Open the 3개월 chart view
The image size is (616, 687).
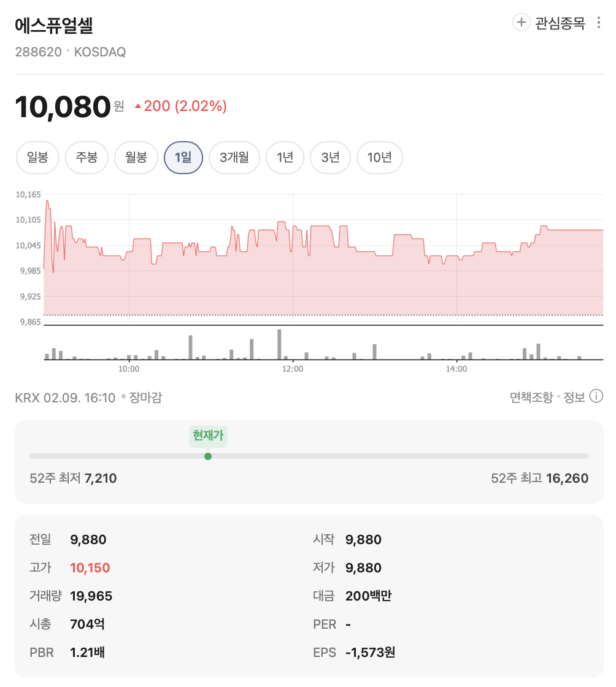pos(234,158)
